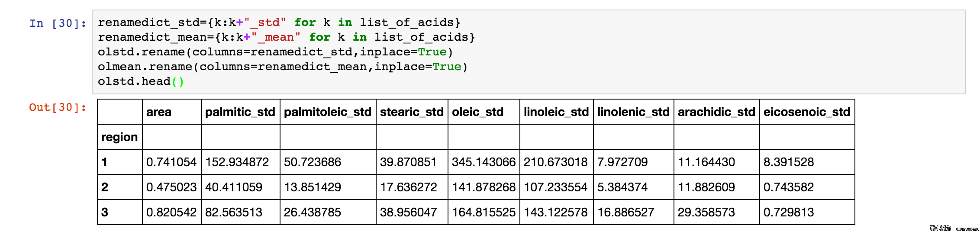Click the region index label
Screen dimensions: 980x232
click(x=119, y=137)
